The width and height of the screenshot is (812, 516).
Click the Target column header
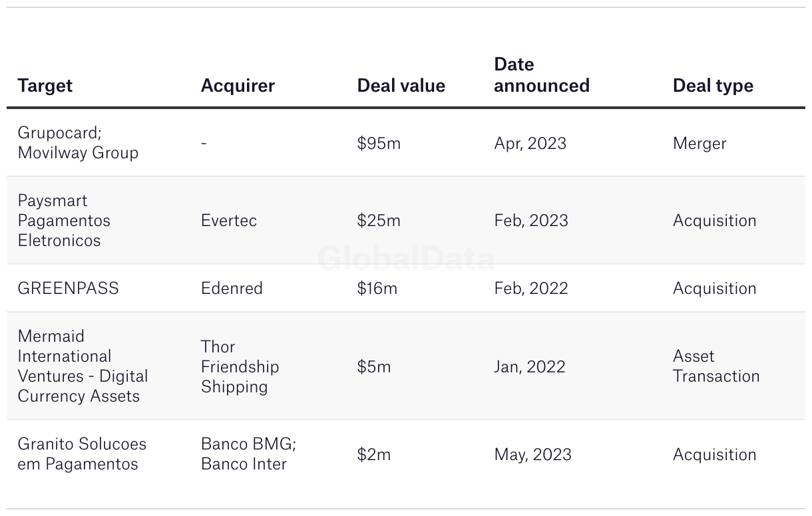pos(45,86)
